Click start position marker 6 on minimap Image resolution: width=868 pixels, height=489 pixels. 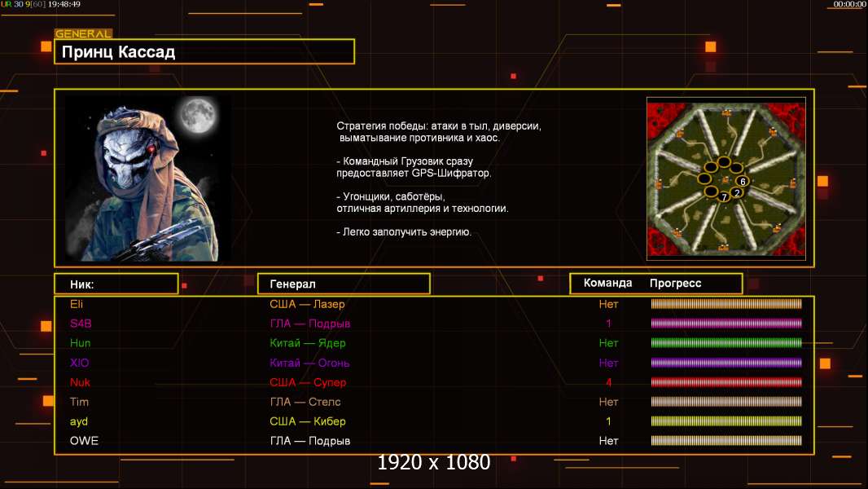pyautogui.click(x=742, y=181)
